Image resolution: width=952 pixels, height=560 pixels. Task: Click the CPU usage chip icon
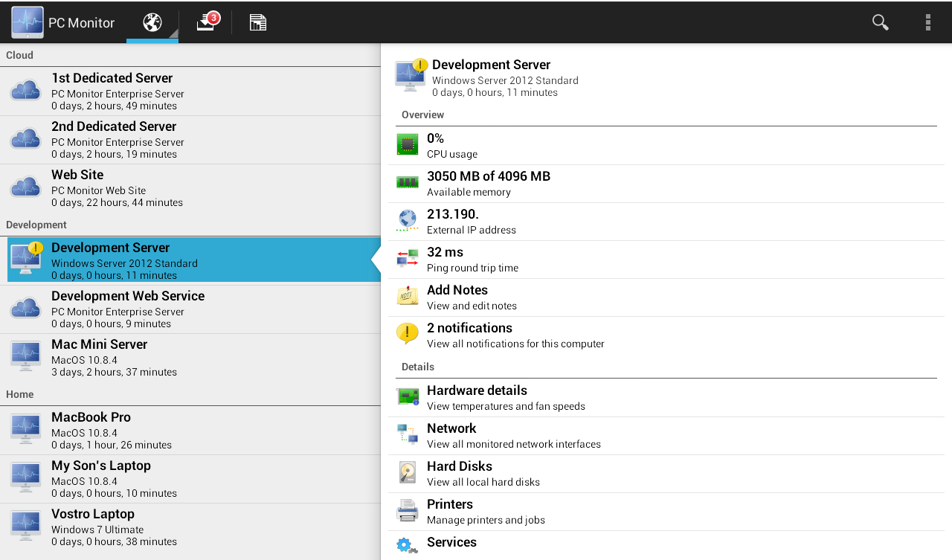(408, 144)
